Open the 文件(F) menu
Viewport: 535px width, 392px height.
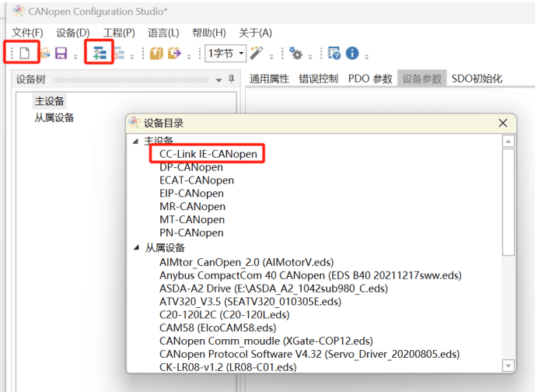point(28,33)
